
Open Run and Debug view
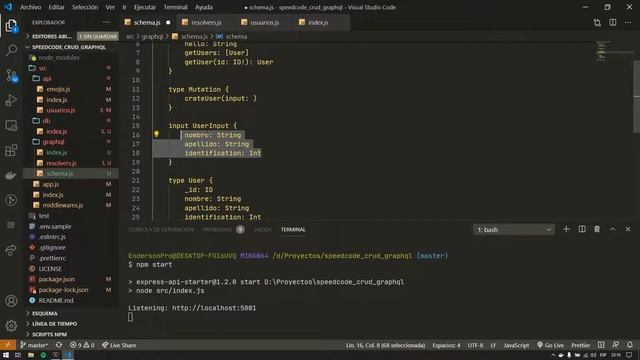[x=11, y=100]
